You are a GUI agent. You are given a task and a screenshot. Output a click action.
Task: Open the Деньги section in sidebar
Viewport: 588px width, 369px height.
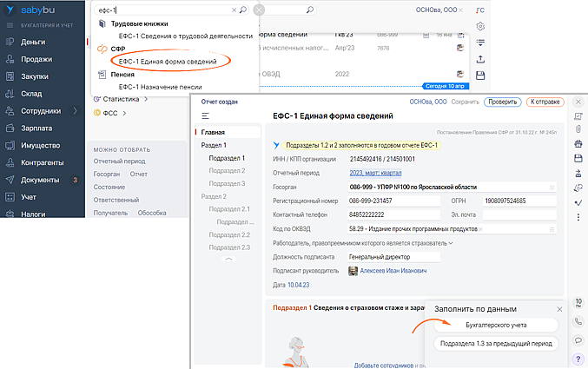click(34, 41)
